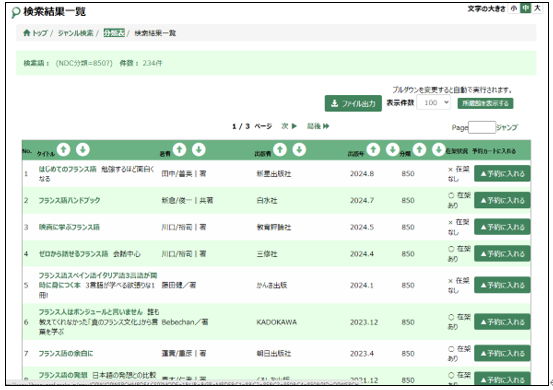
Task: Sort by title ascending arrow
Action: 63,150
